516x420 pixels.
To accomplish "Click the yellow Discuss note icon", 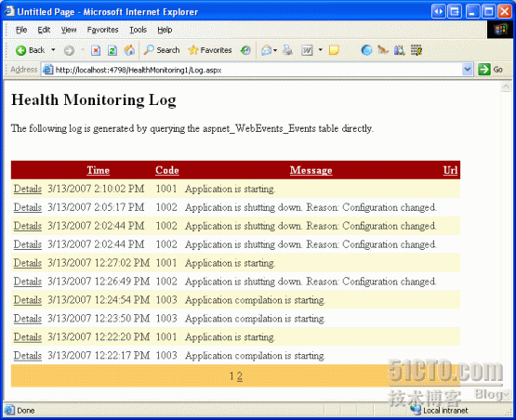I will (x=334, y=50).
